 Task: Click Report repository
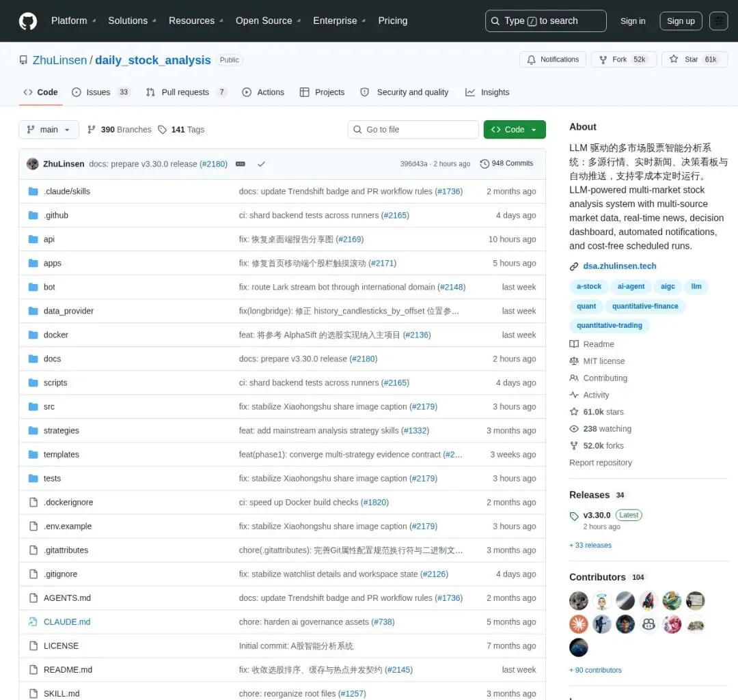coord(600,463)
